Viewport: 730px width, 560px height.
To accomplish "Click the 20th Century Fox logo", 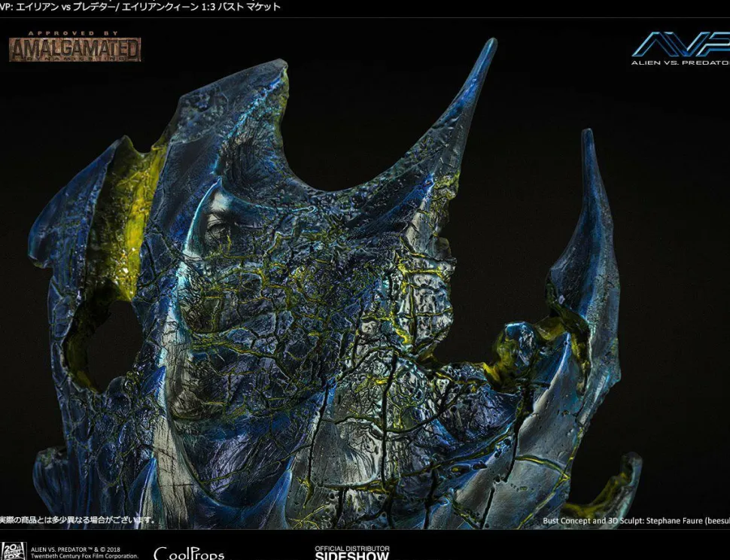I will click(13, 551).
